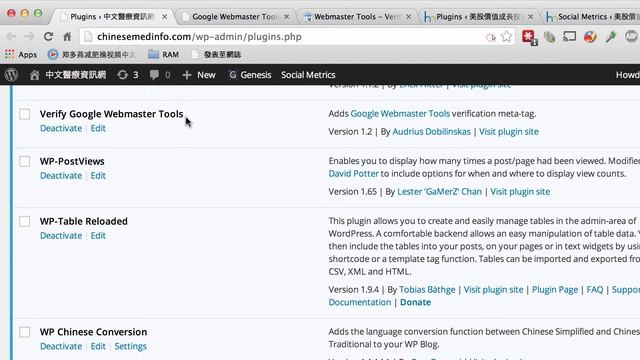
Task: Select the WP Chinese Conversion checkbox
Action: pos(24,332)
